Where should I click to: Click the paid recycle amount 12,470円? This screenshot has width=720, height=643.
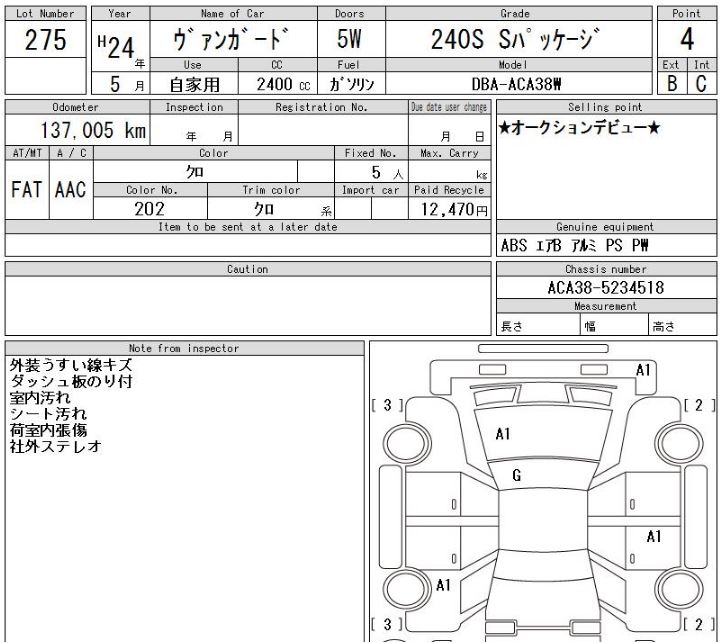click(x=454, y=209)
